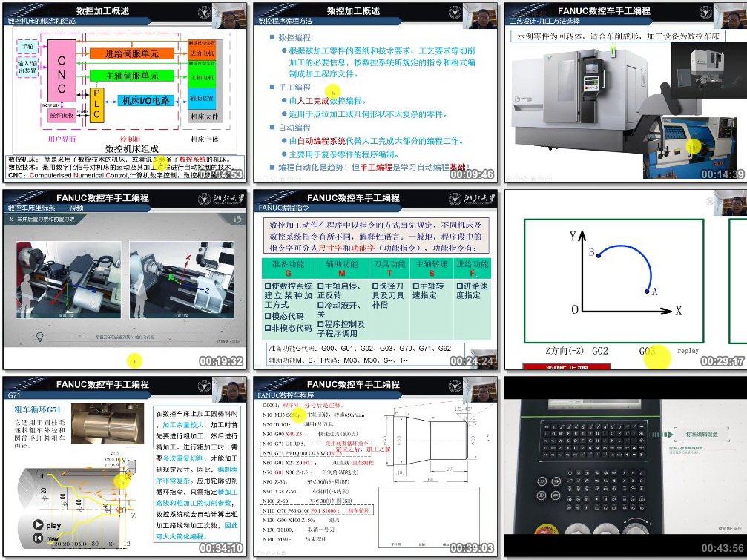Image resolution: width=747 pixels, height=560 pixels.
Task: Click the presenter webcam in the 00:34:10 frame
Action: 229,390
